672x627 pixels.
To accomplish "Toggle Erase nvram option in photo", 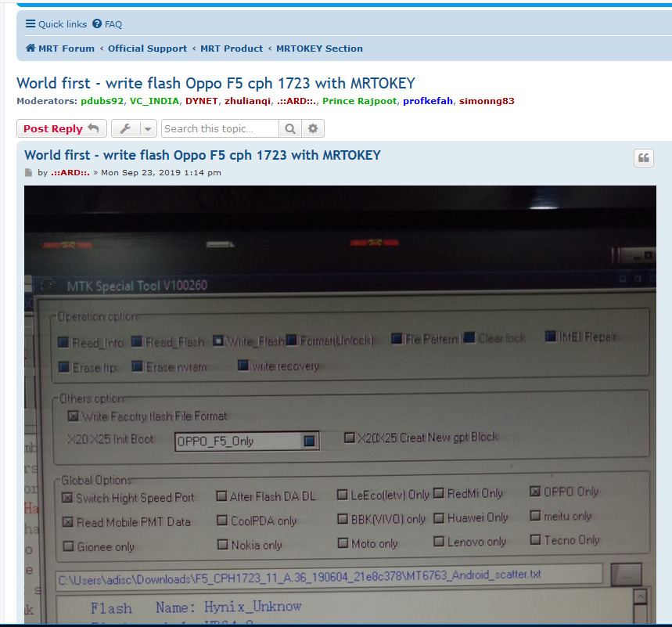I will click(137, 366).
